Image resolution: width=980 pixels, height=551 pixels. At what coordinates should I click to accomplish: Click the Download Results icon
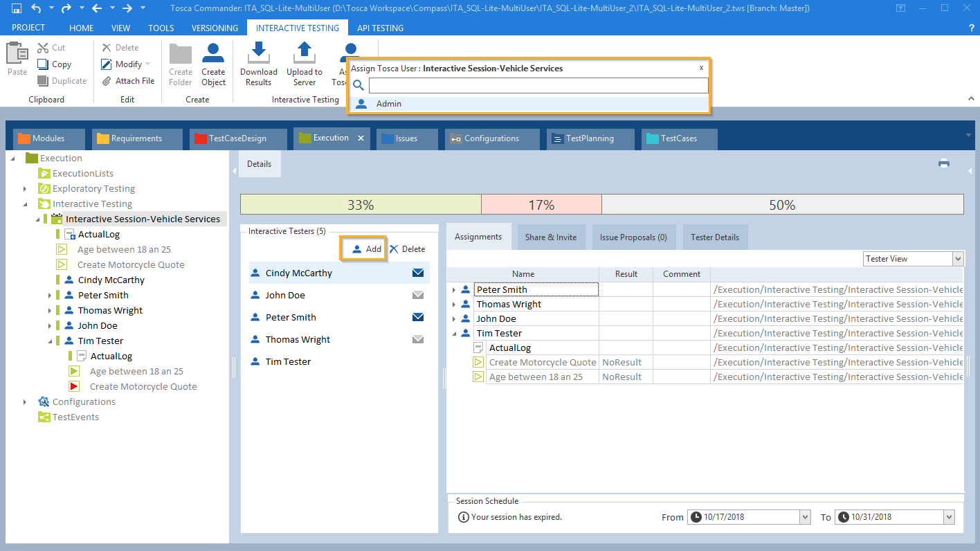pyautogui.click(x=258, y=53)
